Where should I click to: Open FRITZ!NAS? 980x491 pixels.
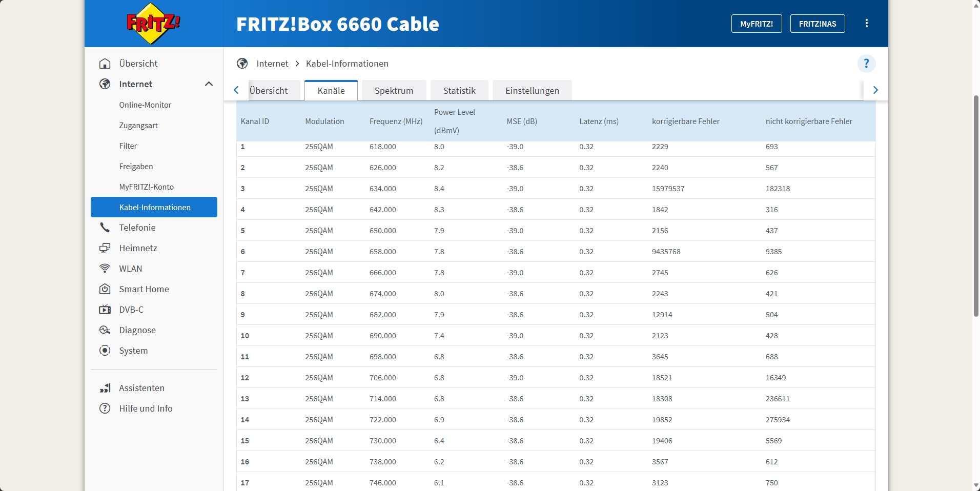(818, 23)
